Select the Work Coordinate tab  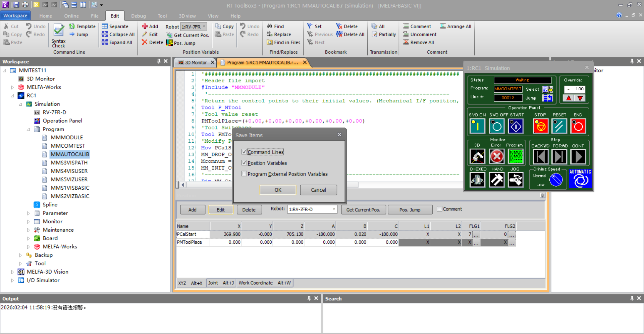tap(265, 283)
